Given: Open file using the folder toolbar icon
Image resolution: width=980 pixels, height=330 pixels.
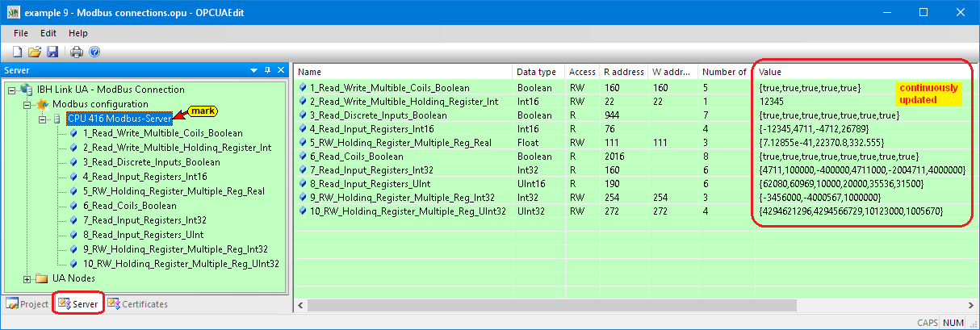Looking at the screenshot, I should point(35,52).
